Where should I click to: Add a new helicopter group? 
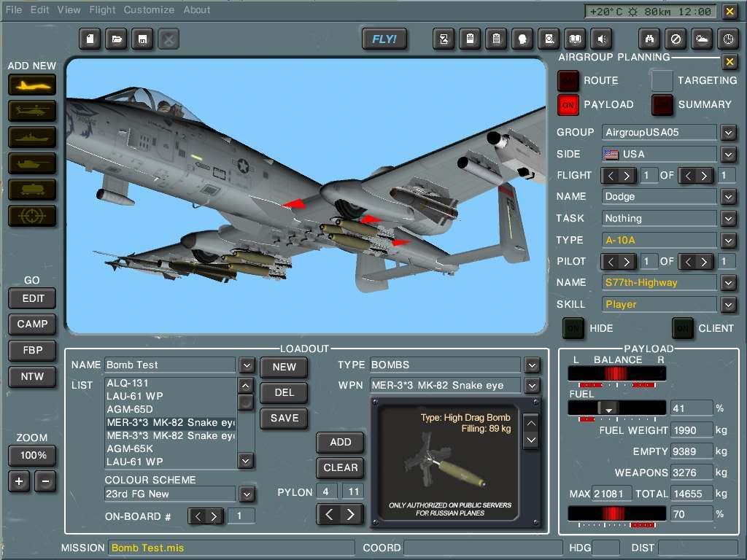(x=32, y=111)
